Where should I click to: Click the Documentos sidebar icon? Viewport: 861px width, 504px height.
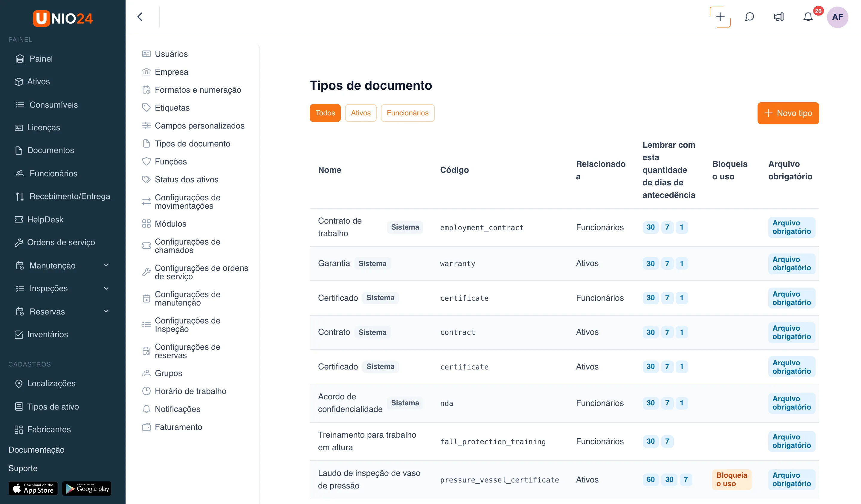pyautogui.click(x=19, y=150)
